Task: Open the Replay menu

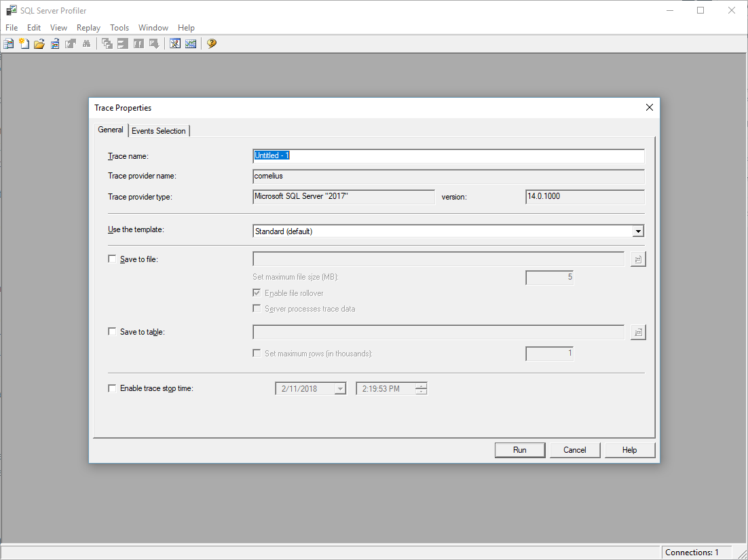Action: click(x=89, y=28)
